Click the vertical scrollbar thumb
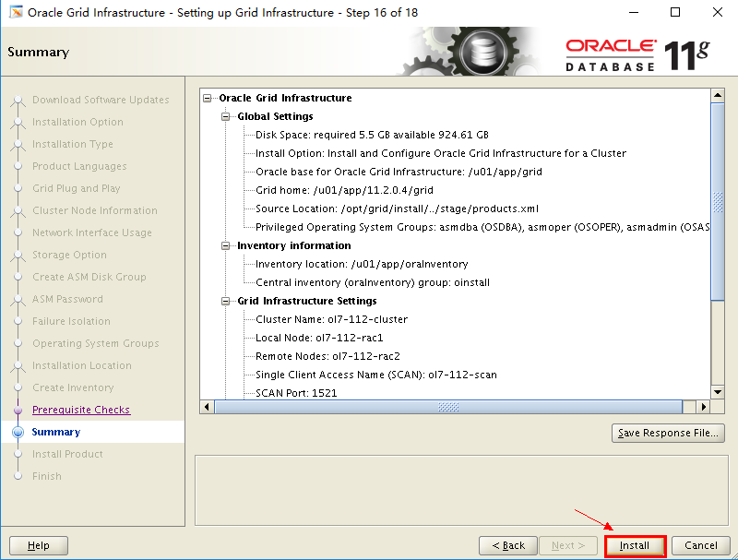This screenshot has width=738, height=560. tap(718, 201)
